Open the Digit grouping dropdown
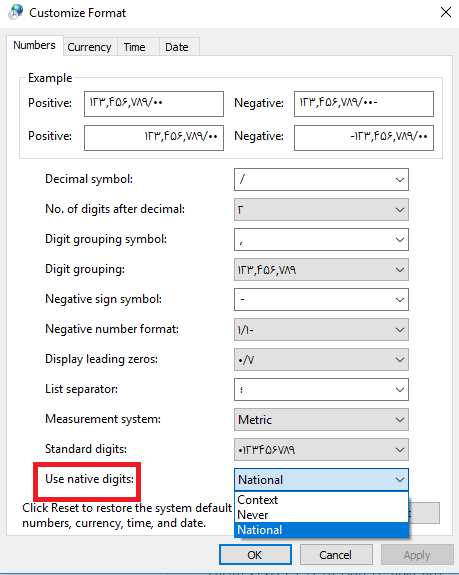Screen dimensions: 459x575 [x=321, y=270]
